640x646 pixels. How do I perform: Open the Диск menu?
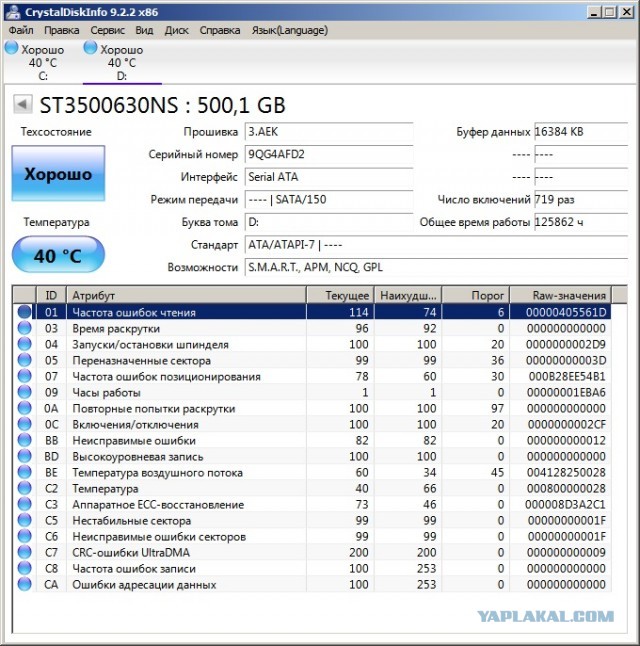(x=176, y=30)
